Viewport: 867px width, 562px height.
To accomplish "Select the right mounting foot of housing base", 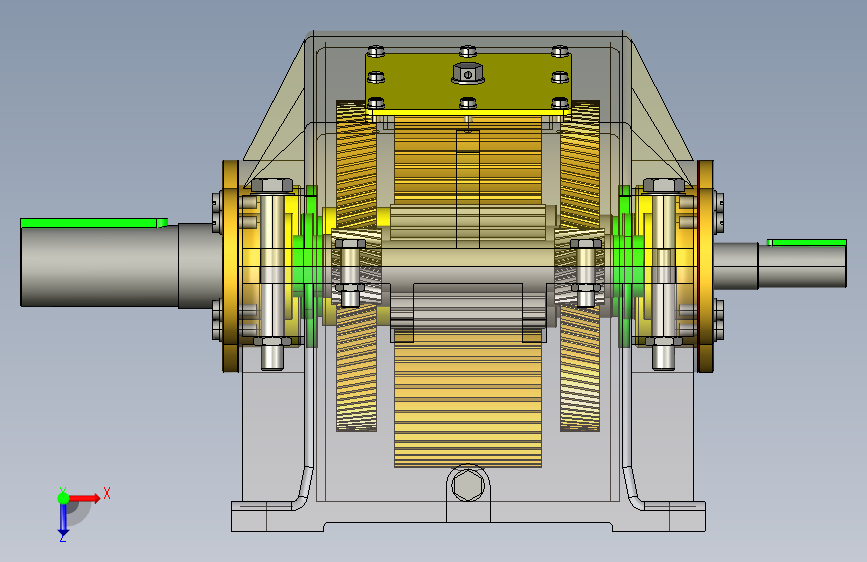I will tap(659, 517).
